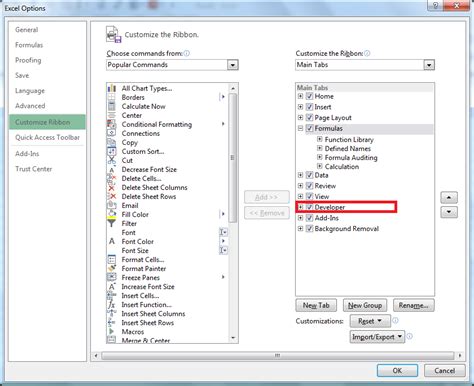Toggle the Page Layout checkbox
This screenshot has width=474, height=386.
[309, 118]
